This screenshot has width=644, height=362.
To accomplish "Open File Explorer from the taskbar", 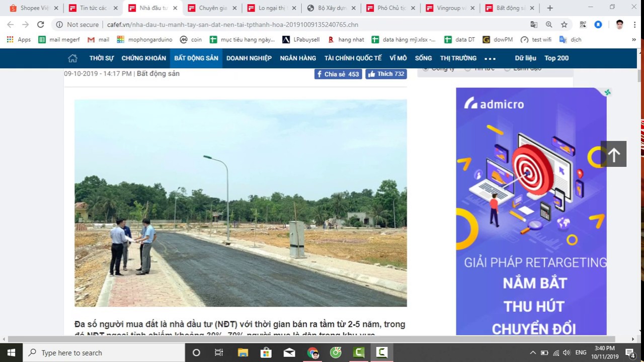I will point(243,352).
